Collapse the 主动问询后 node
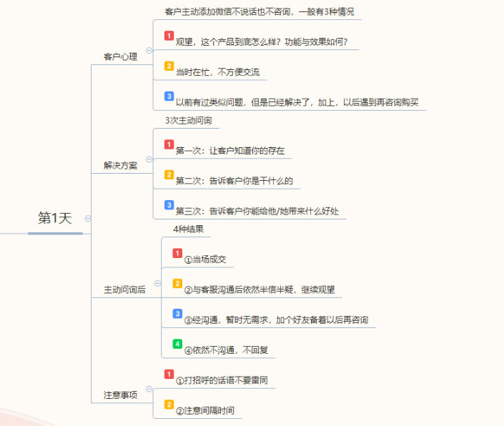504x426 pixels. point(157,283)
